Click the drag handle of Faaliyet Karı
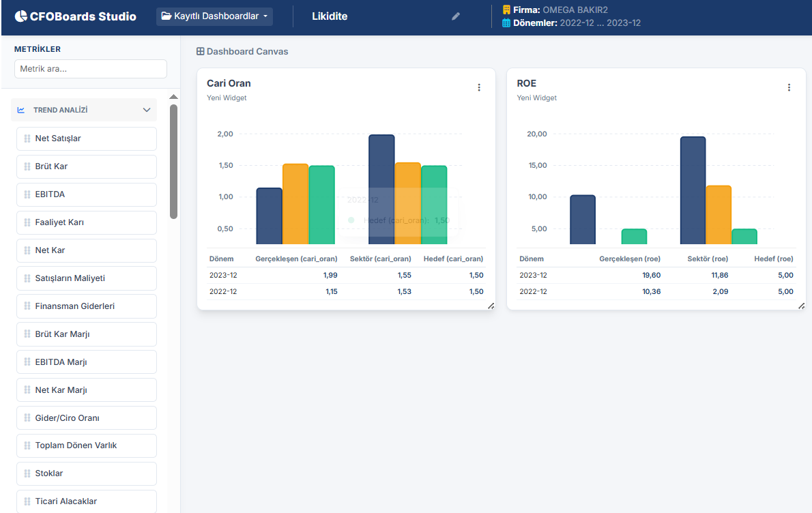The height and width of the screenshot is (513, 812). coord(27,222)
